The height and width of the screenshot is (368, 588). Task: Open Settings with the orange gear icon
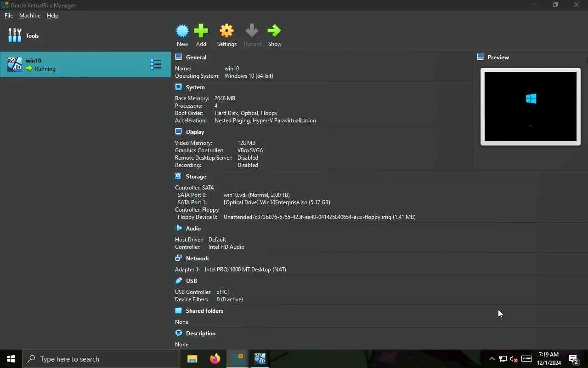click(x=226, y=31)
